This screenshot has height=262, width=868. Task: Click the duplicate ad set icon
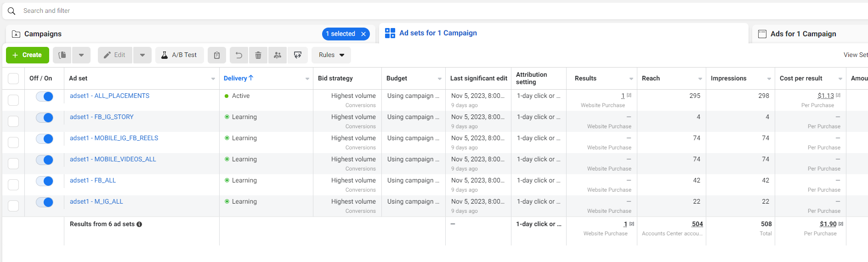(x=62, y=55)
